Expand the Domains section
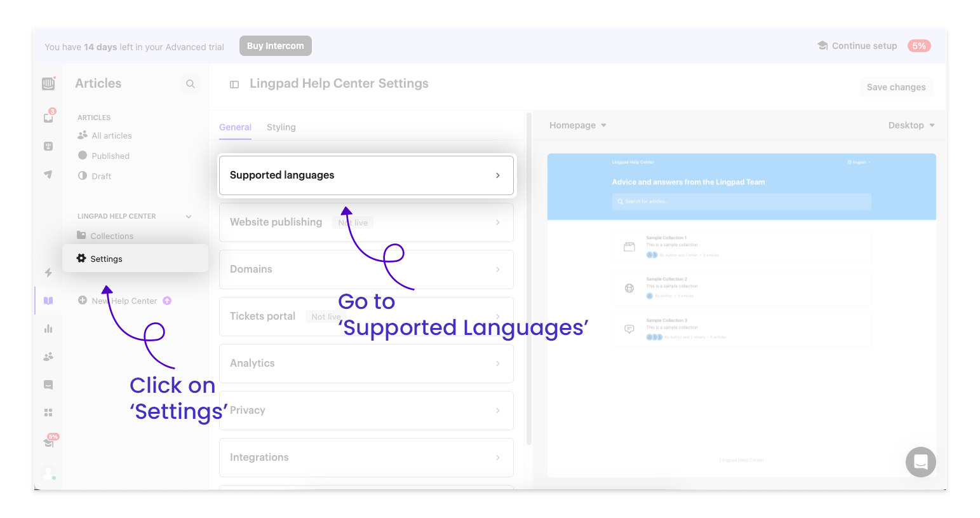This screenshot has height=518, width=980. point(366,269)
